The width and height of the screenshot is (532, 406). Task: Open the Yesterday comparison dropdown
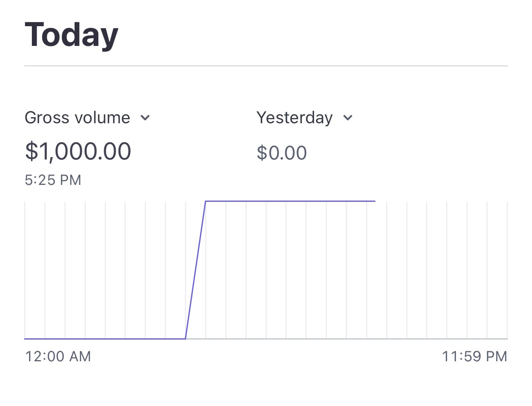295,118
